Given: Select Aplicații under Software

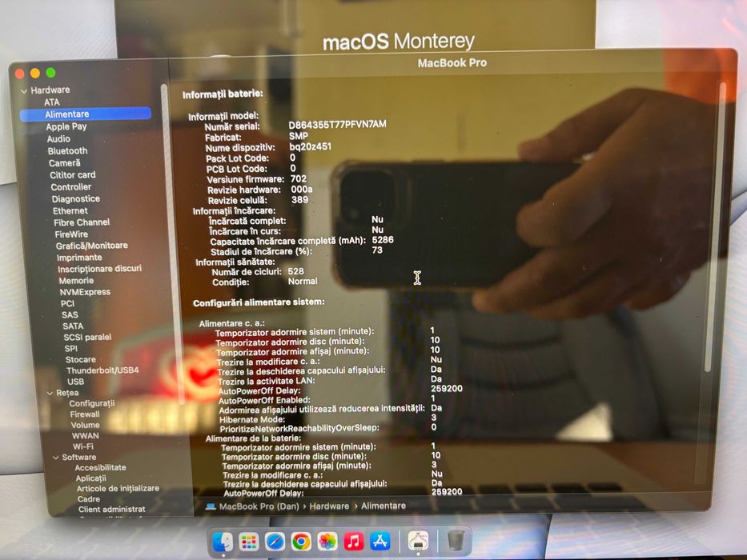Looking at the screenshot, I should (x=90, y=478).
